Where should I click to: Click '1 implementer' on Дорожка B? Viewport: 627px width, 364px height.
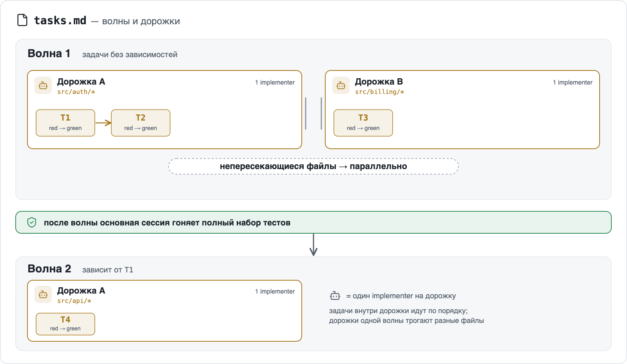573,82
